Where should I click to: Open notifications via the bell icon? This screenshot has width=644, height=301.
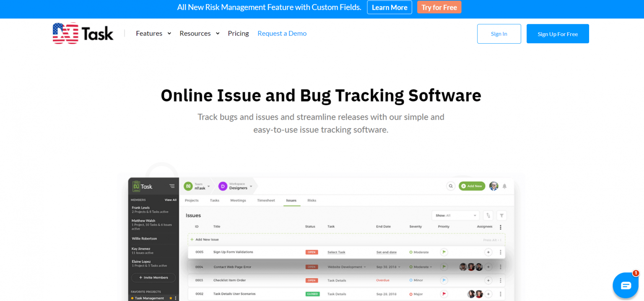(505, 186)
